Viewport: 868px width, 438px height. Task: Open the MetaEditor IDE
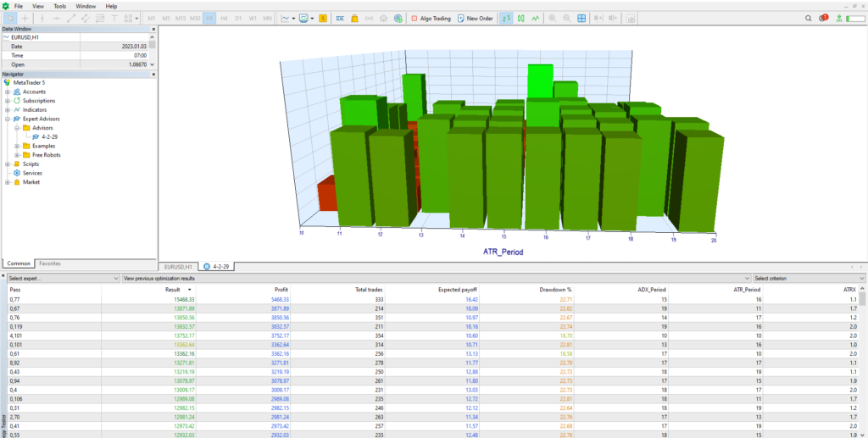point(340,18)
